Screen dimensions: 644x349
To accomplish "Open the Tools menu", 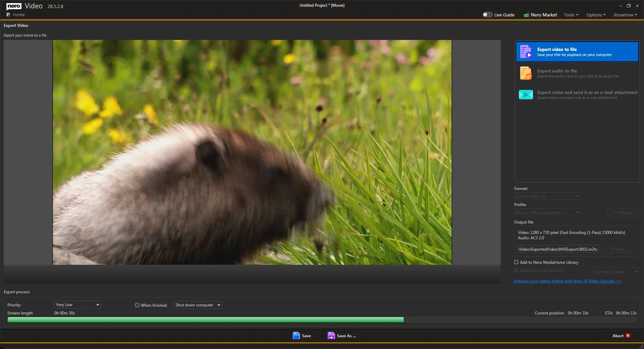I will click(x=571, y=15).
